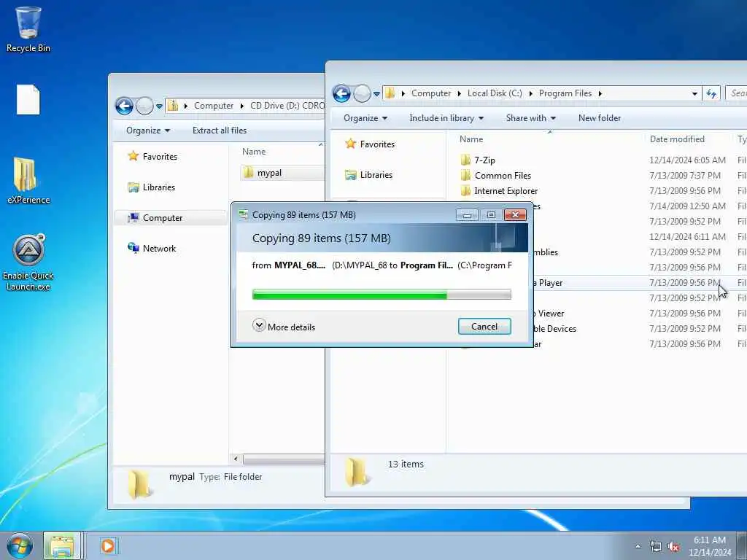Screen dimensions: 747x560
Task: Open Windows Explorer taskbar button
Action: 63,545
